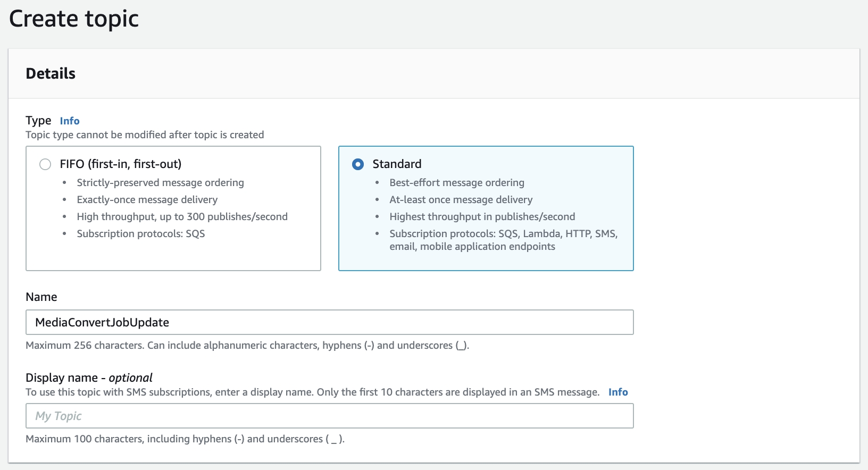Click "Strictly-preserved message ordering" bullet text
This screenshot has height=470, width=868.
pyautogui.click(x=160, y=183)
